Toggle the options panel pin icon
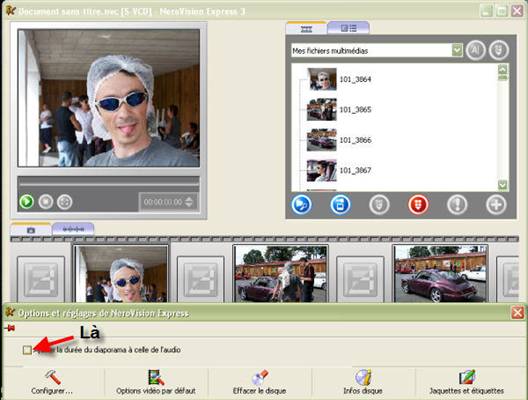Viewport: 528px width, 400px height. pos(10,328)
